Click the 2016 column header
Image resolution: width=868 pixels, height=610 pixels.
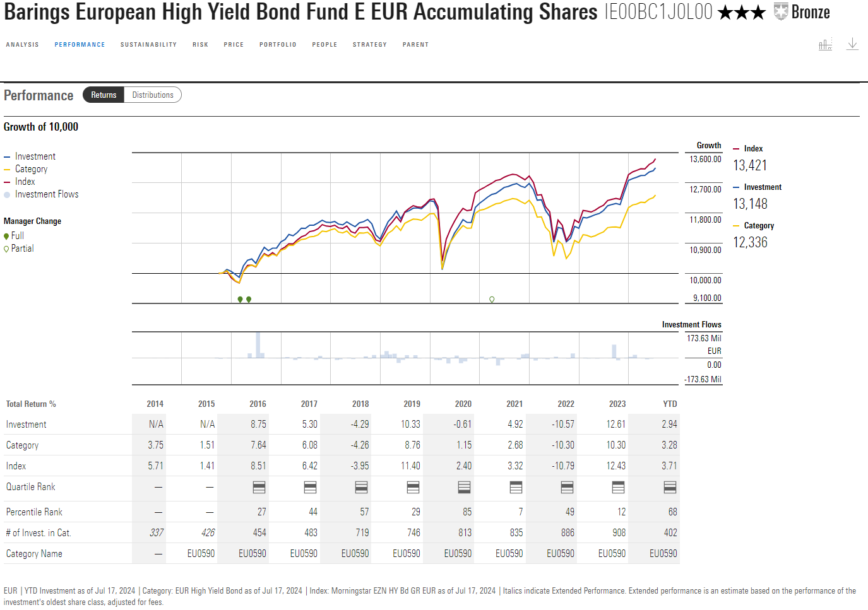(258, 404)
